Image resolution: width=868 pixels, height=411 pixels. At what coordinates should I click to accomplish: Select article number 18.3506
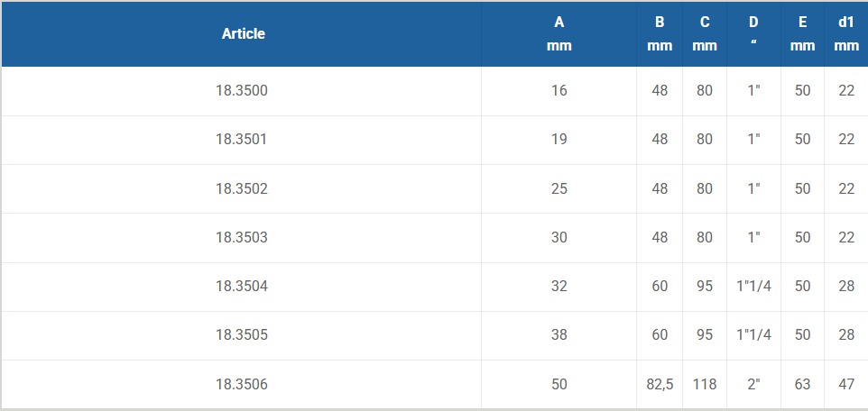(x=242, y=385)
